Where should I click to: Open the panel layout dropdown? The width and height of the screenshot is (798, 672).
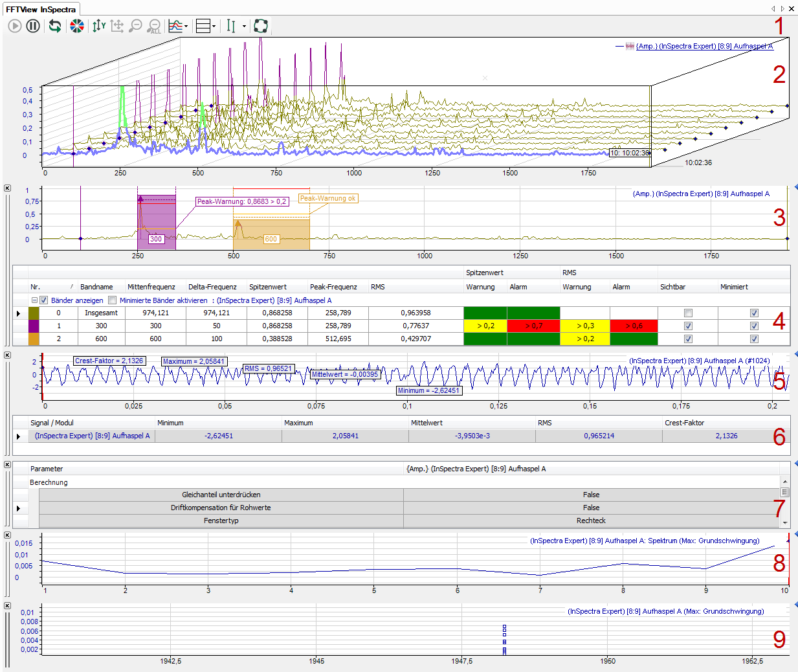point(214,27)
